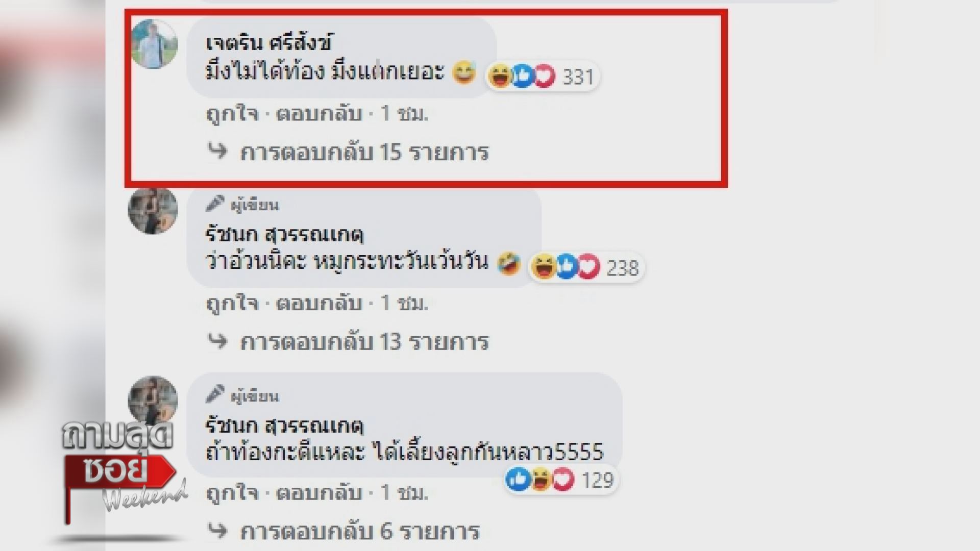Open reactions showing 129 count

(x=560, y=480)
